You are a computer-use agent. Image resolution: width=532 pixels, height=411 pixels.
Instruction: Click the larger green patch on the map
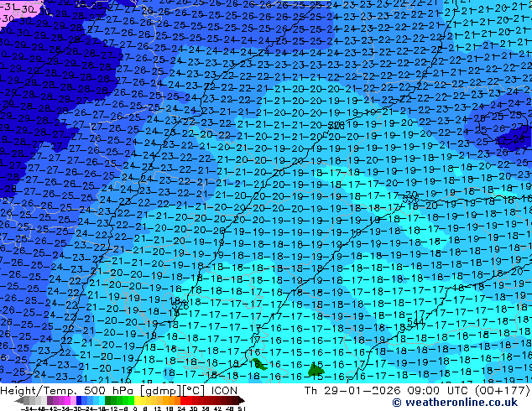click(x=316, y=369)
